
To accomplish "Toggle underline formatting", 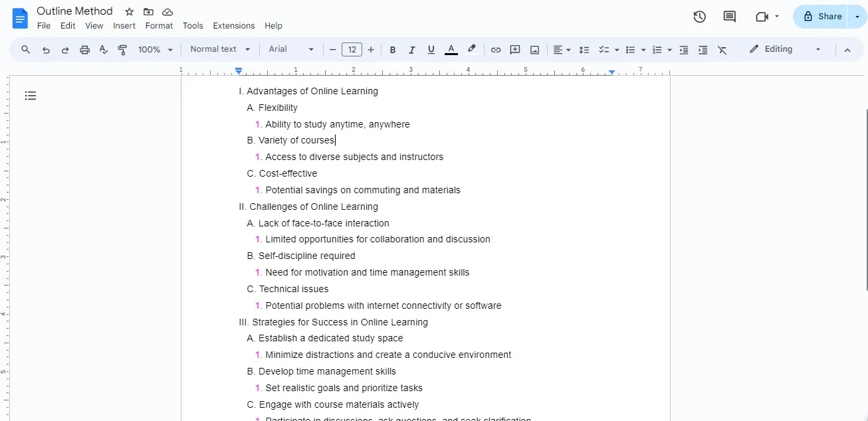I will 431,49.
